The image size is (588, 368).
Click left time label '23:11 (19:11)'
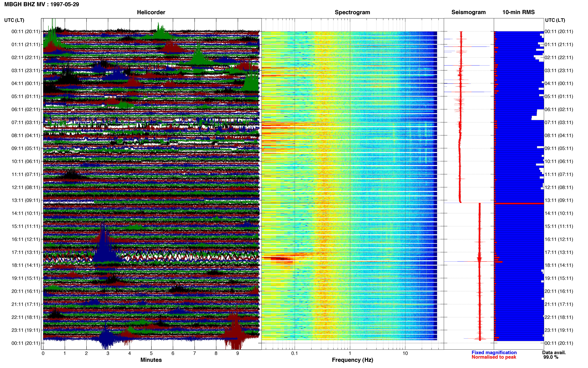(26, 330)
